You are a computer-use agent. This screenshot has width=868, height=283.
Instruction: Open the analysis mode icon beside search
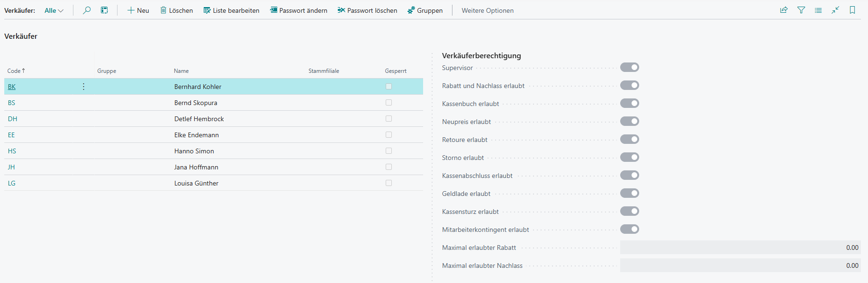tap(104, 10)
